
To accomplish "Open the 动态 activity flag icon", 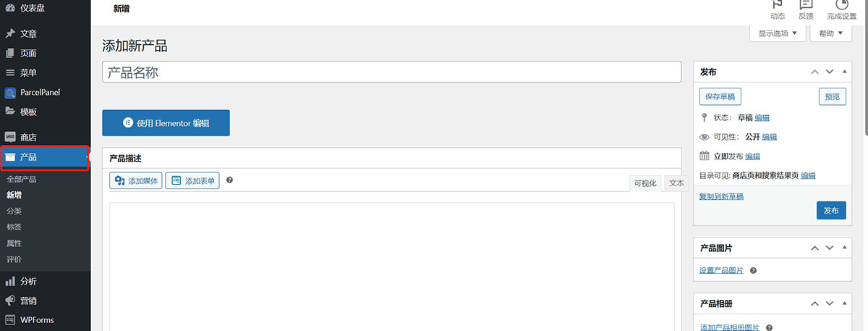I will 778,6.
